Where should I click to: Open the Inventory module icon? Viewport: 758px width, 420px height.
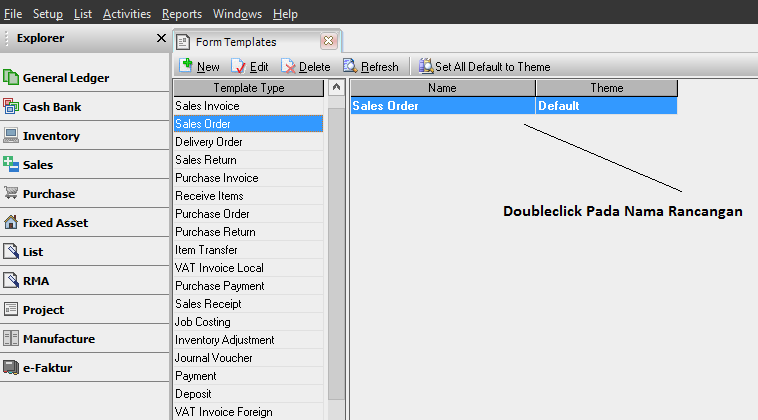point(11,135)
